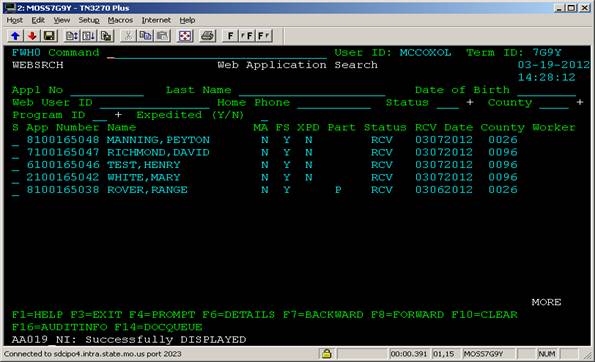Click the Date of Birth entry field

tap(546, 91)
